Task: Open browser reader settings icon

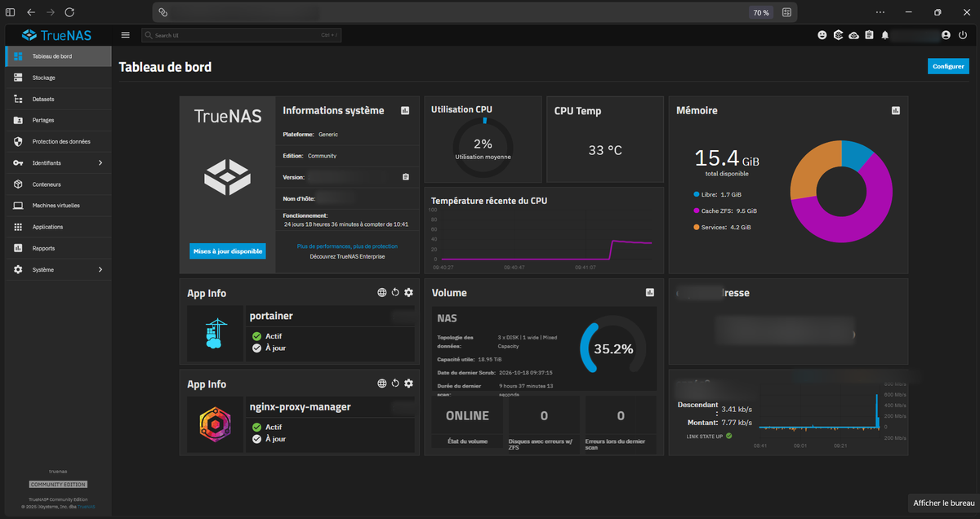Action: (x=786, y=12)
